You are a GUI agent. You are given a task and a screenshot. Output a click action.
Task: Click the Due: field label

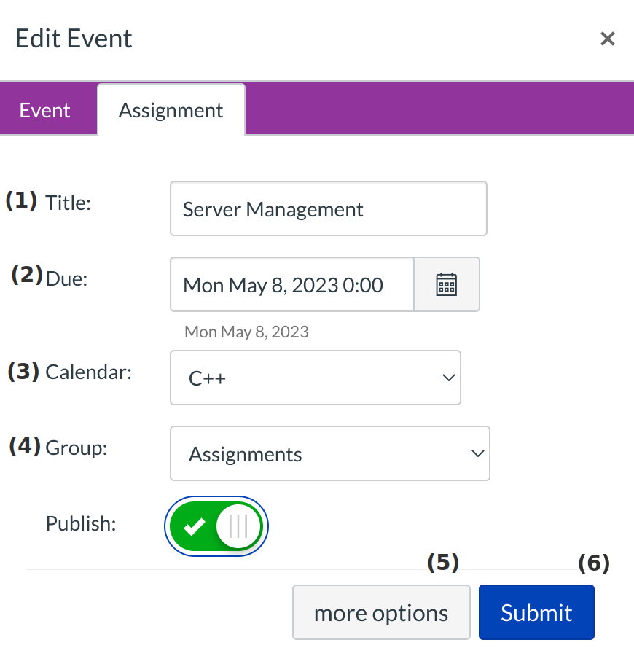[66, 278]
